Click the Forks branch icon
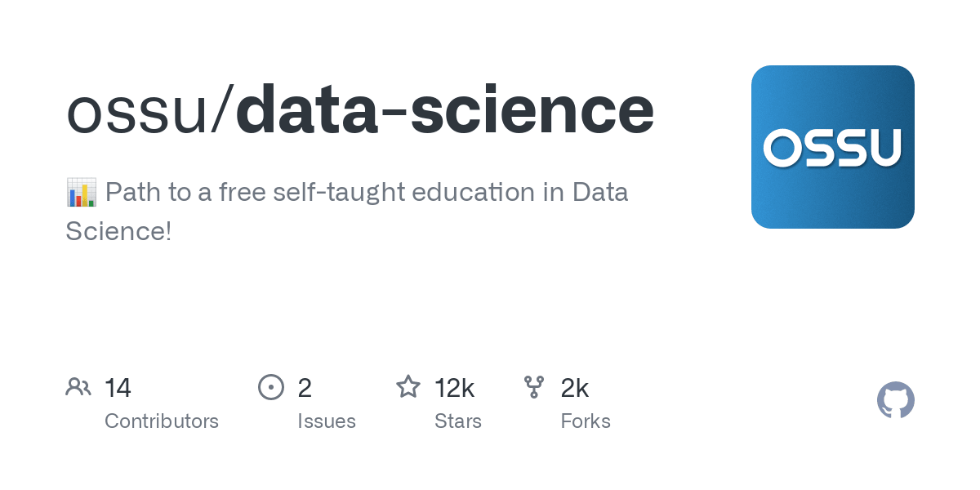This screenshot has width=980, height=490. pyautogui.click(x=534, y=387)
